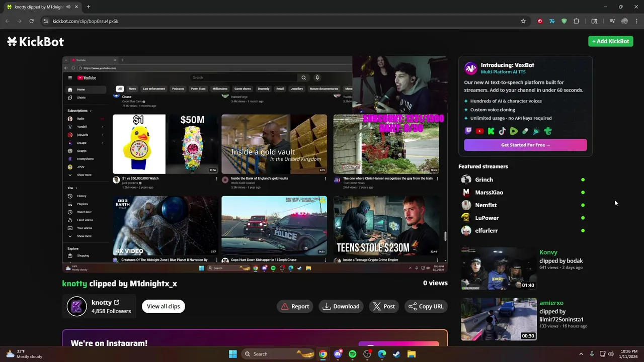Open the site information icon in address bar

(x=46, y=21)
